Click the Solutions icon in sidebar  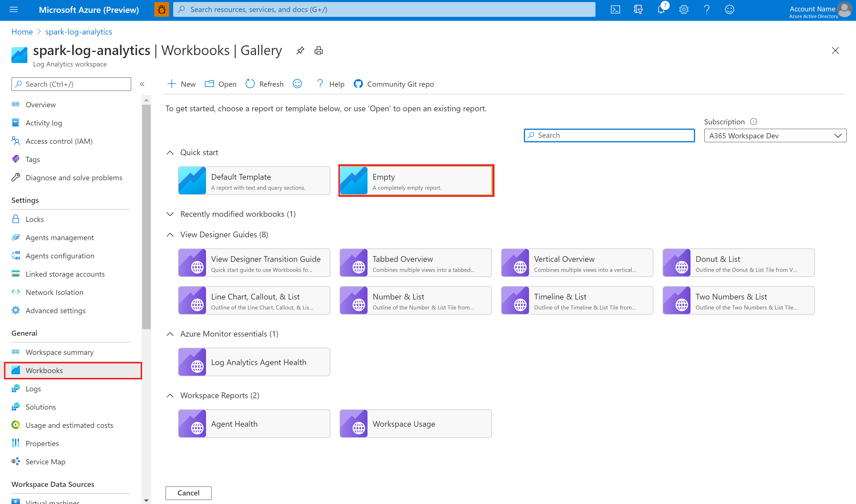(x=16, y=407)
